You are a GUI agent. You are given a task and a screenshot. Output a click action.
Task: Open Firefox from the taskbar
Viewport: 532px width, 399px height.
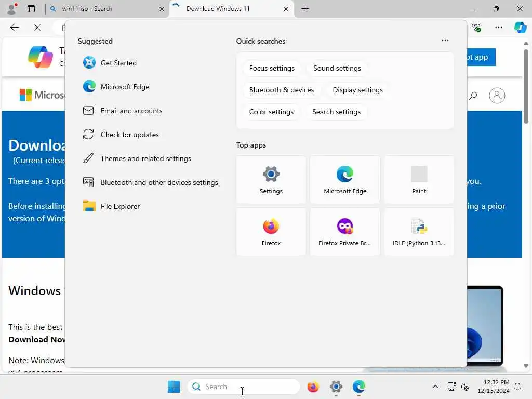[x=313, y=387]
